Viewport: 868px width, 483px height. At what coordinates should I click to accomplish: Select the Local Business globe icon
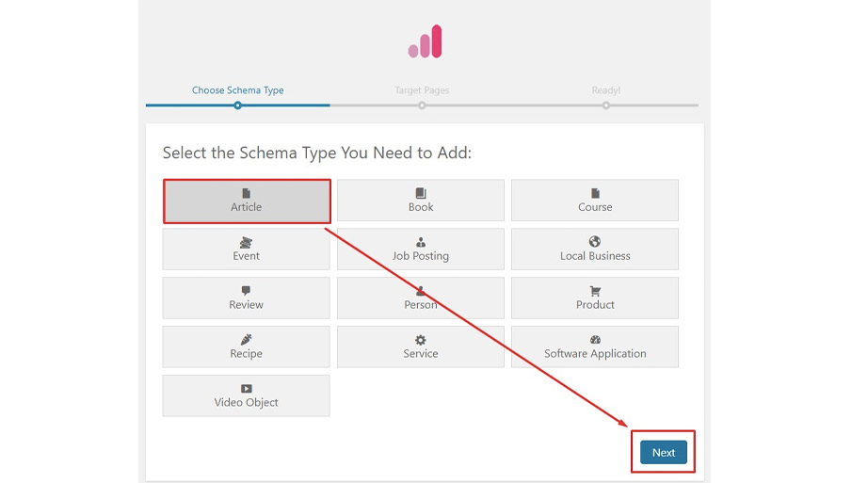tap(595, 242)
